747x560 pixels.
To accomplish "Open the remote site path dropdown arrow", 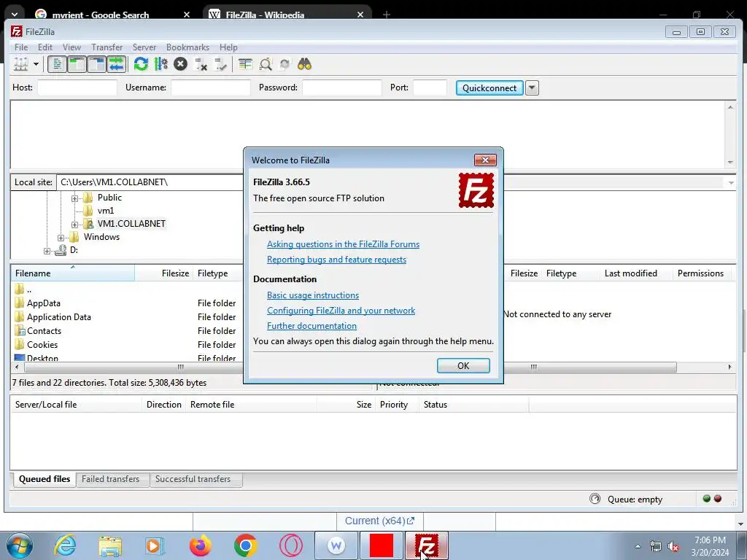I will pos(731,183).
